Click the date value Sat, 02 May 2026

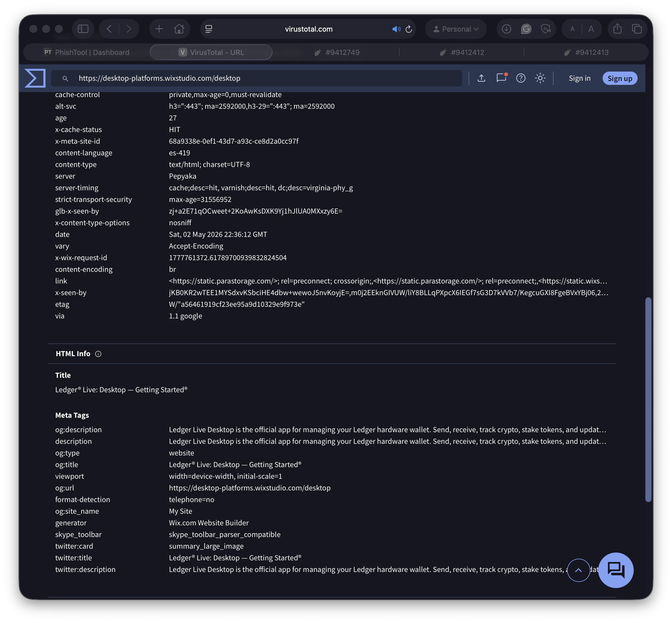[218, 234]
